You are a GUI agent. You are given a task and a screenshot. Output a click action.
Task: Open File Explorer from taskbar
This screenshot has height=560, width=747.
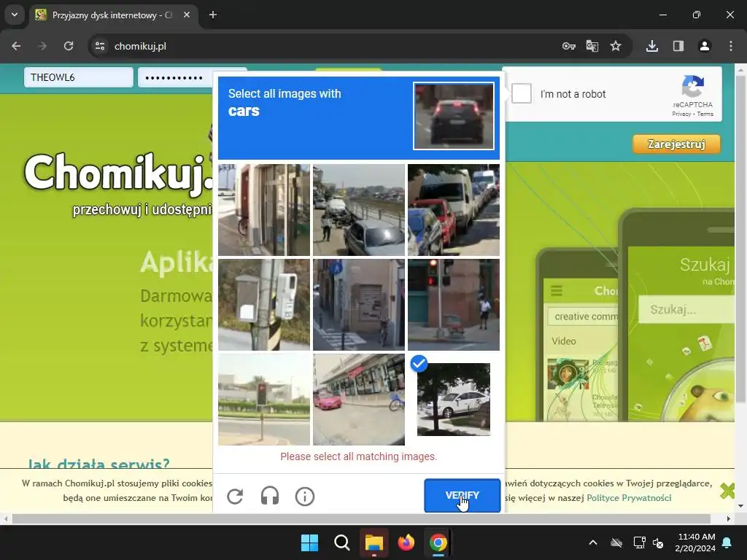(x=374, y=542)
